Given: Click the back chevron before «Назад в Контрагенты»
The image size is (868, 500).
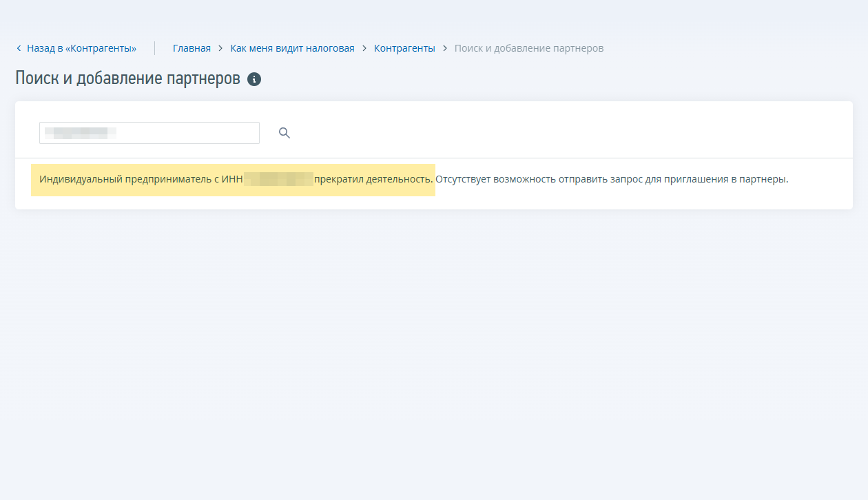Looking at the screenshot, I should pyautogui.click(x=19, y=48).
